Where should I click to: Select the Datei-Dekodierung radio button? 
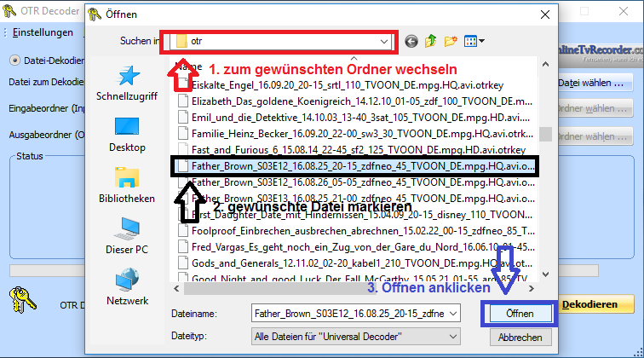[15, 61]
